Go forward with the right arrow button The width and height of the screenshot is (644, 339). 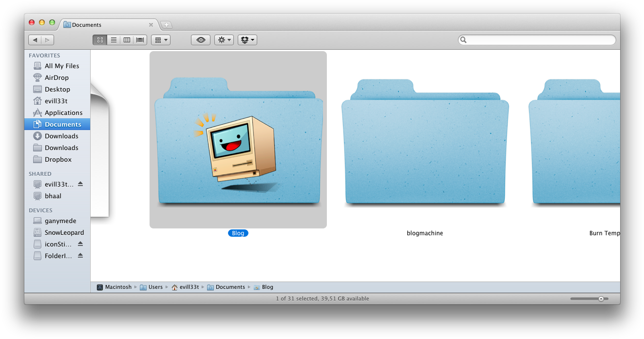tap(48, 40)
